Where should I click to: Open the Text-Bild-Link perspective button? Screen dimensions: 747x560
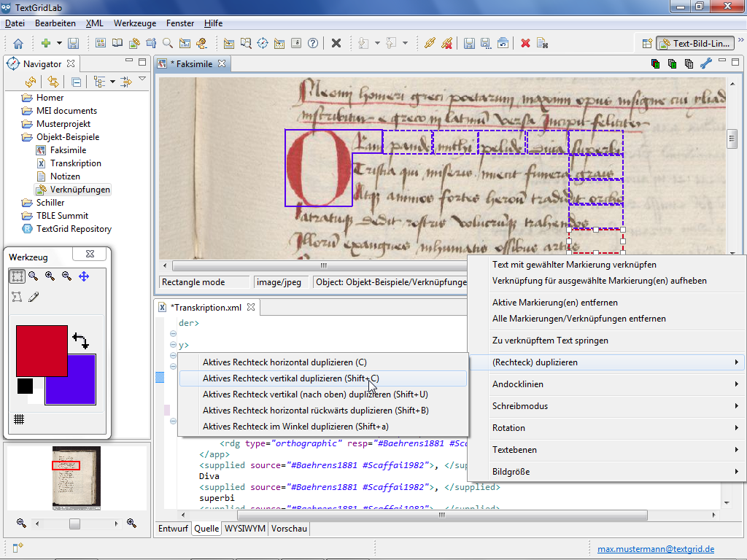click(694, 44)
